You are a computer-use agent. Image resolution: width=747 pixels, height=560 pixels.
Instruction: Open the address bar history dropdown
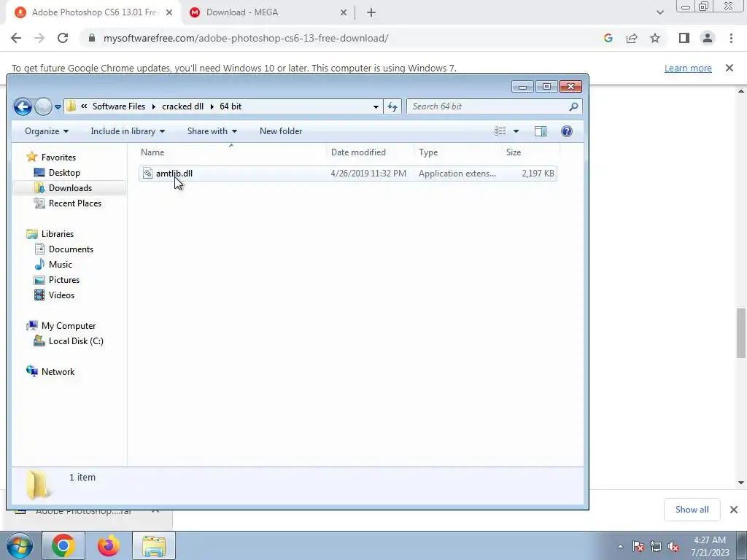376,106
